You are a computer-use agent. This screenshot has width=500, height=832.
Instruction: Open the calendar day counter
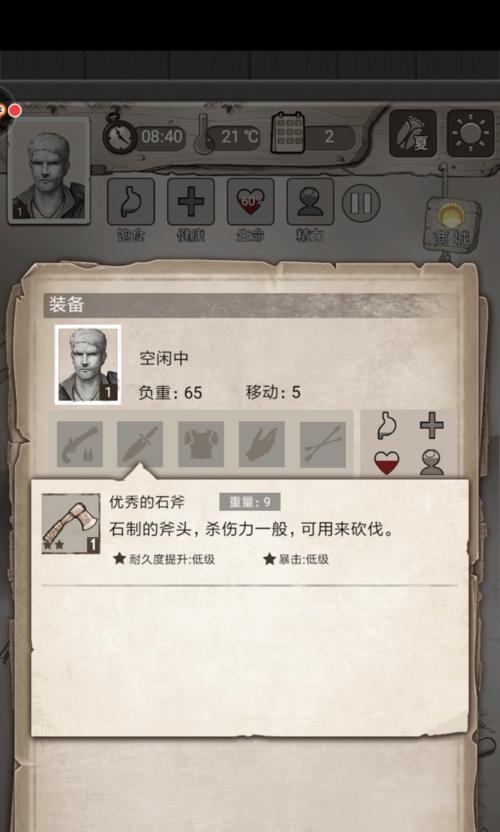point(312,136)
